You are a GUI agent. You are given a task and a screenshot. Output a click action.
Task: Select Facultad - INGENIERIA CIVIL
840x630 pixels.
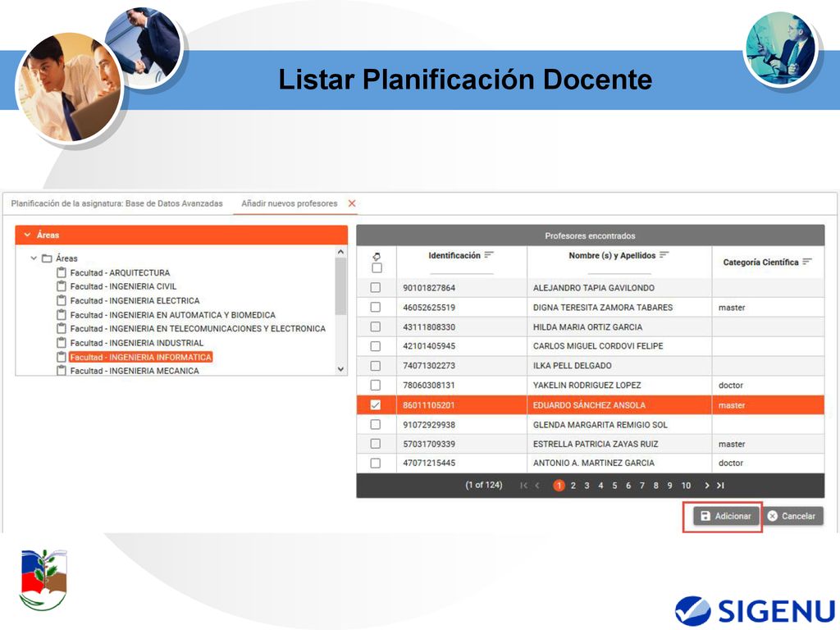[123, 286]
